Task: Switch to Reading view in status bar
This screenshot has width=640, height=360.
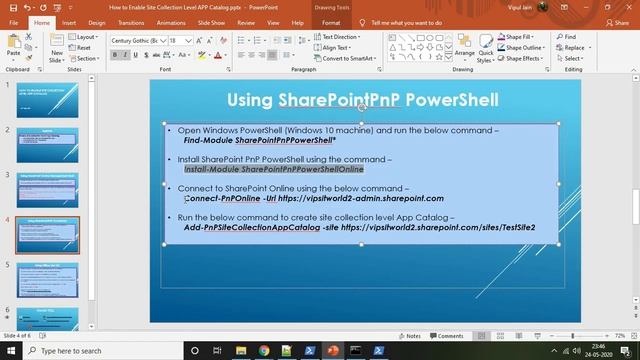Action: (519, 336)
